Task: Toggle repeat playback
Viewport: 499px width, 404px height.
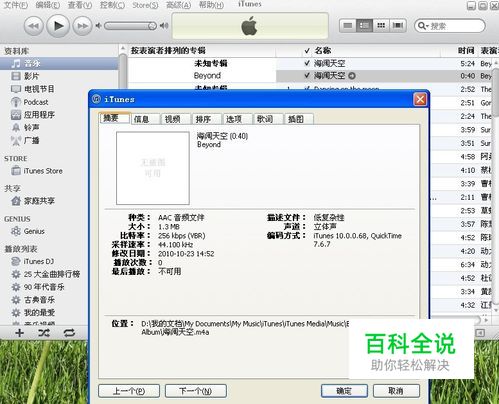Action: 69,333
